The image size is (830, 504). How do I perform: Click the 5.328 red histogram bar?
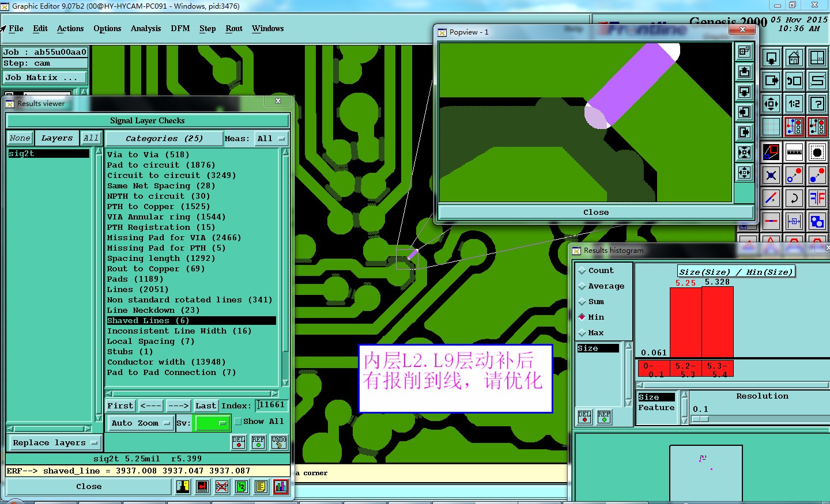[x=718, y=322]
